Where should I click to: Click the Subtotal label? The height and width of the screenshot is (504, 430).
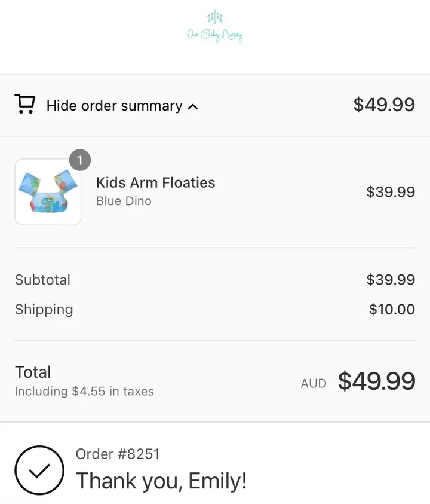click(42, 280)
